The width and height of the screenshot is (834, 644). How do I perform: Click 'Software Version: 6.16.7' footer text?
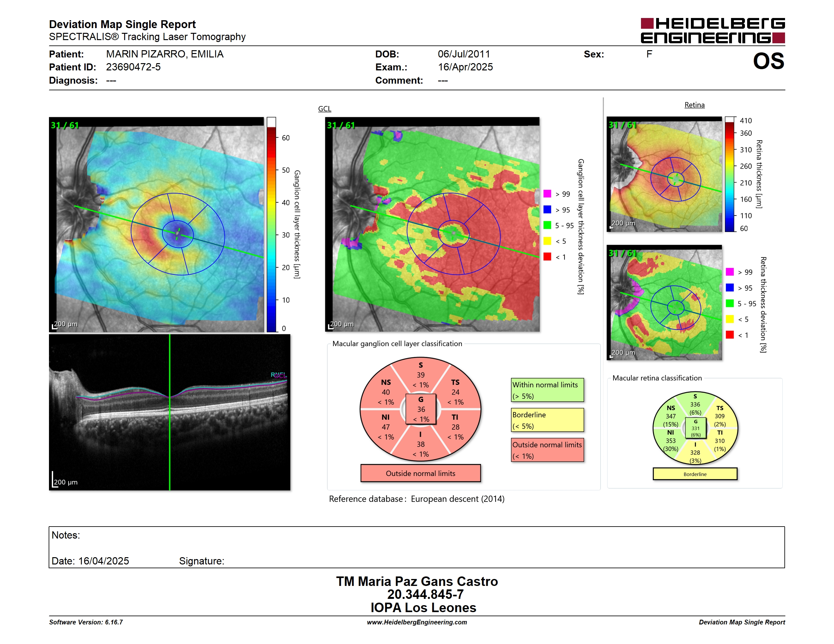[86, 622]
